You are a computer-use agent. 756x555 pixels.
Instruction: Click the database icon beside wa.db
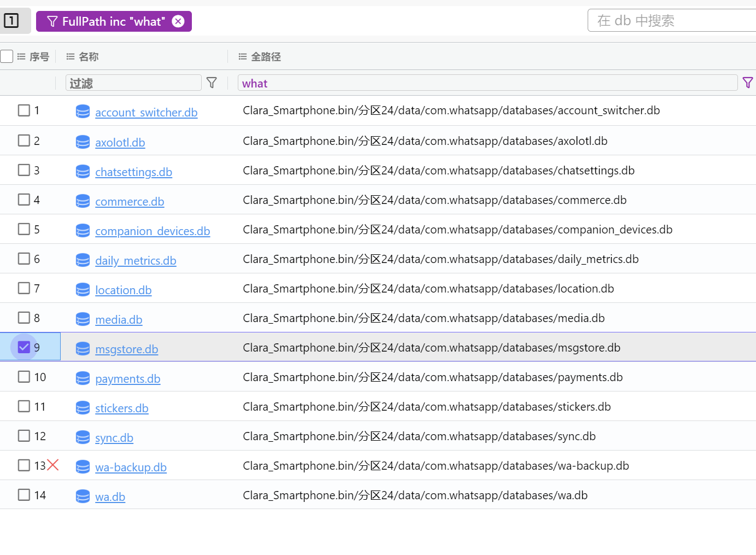pyautogui.click(x=83, y=496)
